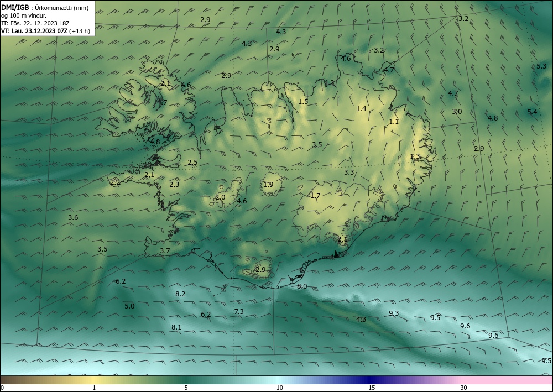Click the color scale label 0
Screen dimensions: 553x392
coord(2,388)
